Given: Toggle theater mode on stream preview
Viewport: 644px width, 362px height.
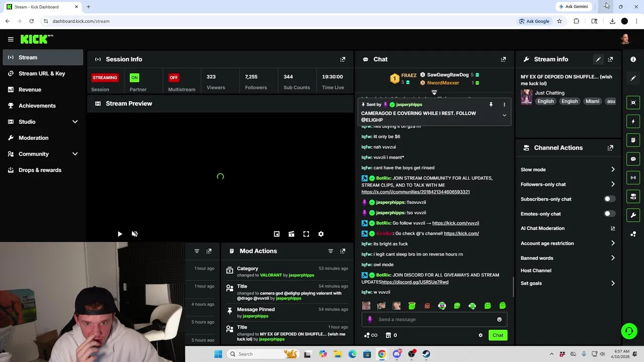Looking at the screenshot, I should [291, 234].
